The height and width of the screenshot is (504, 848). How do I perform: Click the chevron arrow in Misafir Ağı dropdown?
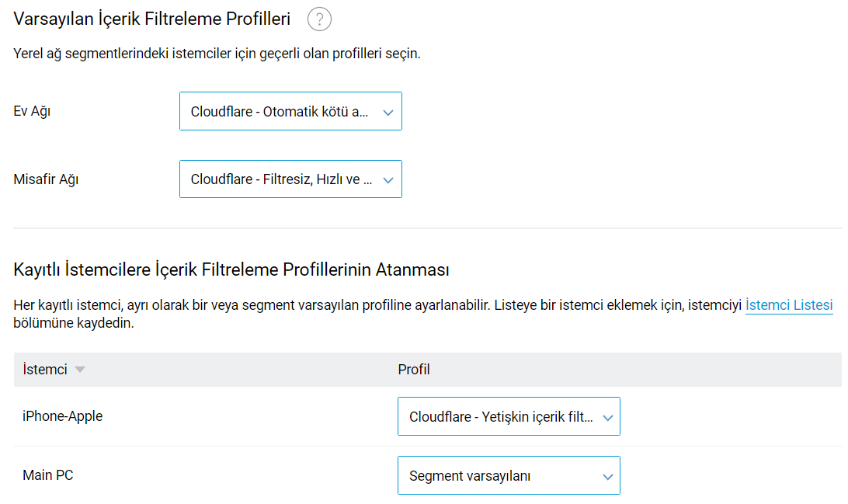[x=388, y=179]
